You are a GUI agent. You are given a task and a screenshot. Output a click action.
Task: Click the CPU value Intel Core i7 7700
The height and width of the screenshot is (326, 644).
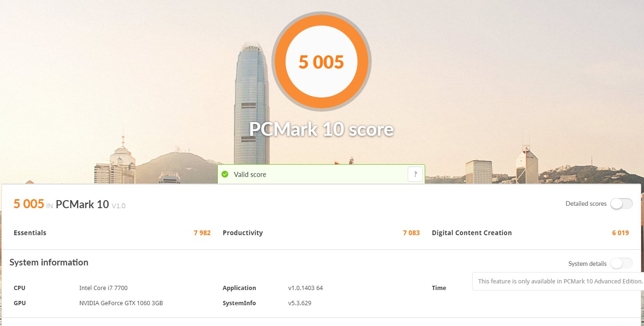(104, 288)
